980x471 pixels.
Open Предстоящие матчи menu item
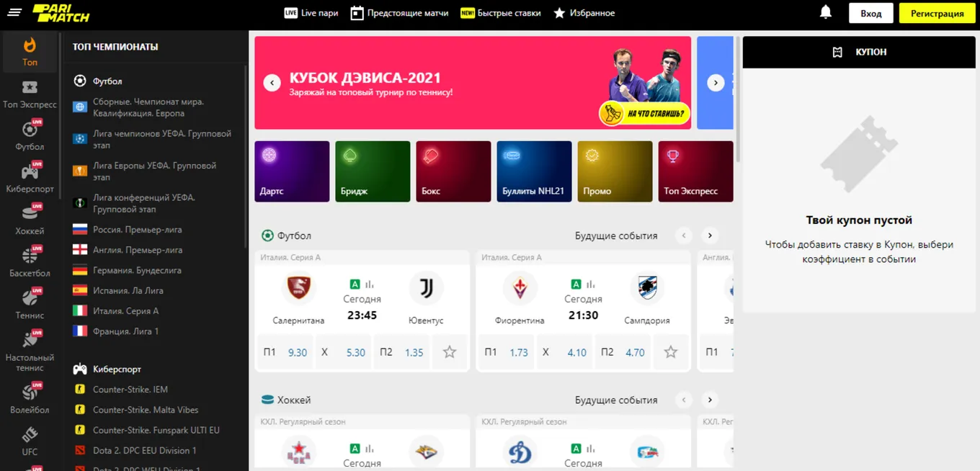(x=399, y=13)
